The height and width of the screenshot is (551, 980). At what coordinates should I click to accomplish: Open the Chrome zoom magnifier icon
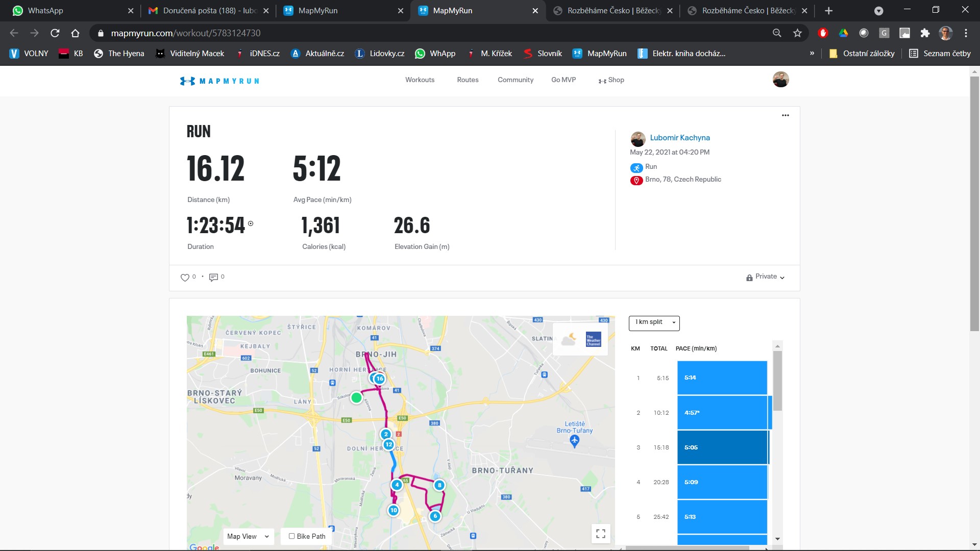click(777, 33)
